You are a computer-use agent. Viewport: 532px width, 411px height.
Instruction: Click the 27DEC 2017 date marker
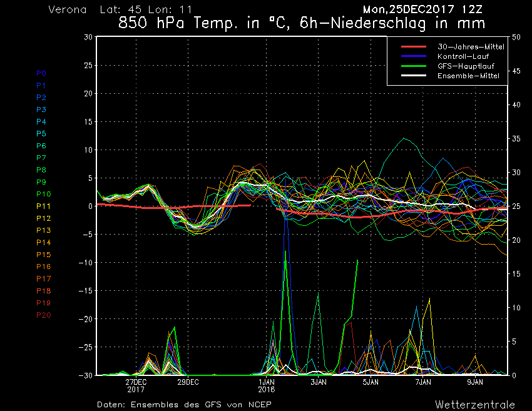click(x=136, y=385)
